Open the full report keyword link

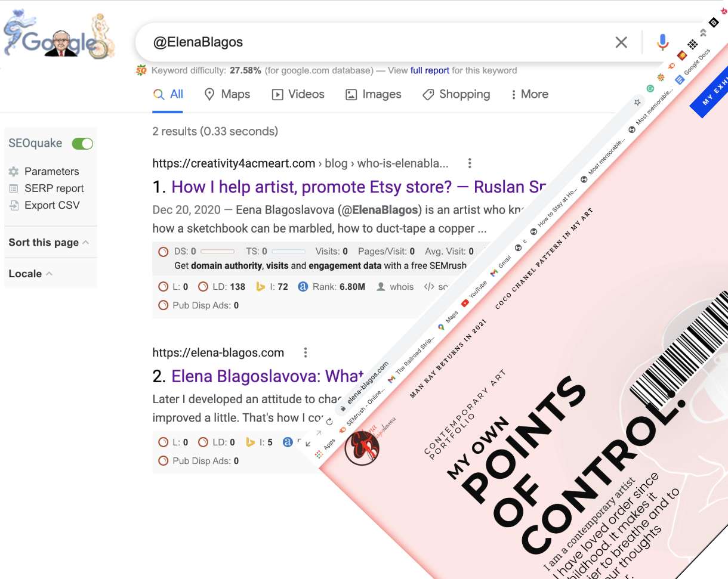(x=428, y=70)
